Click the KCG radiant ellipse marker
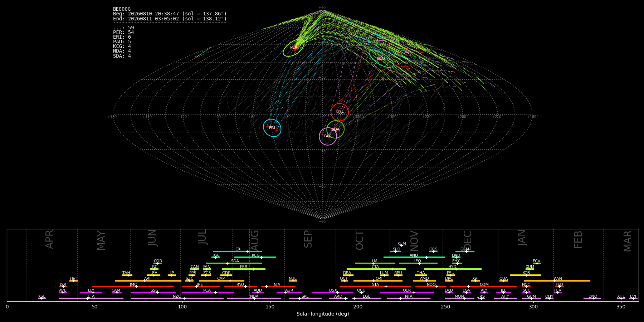 [x=381, y=58]
